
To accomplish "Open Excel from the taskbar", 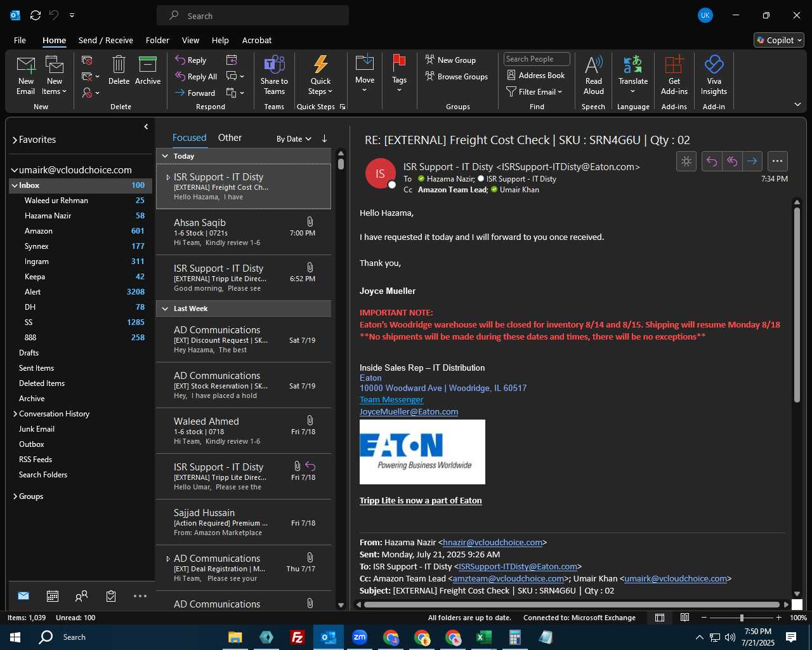I will (x=484, y=637).
